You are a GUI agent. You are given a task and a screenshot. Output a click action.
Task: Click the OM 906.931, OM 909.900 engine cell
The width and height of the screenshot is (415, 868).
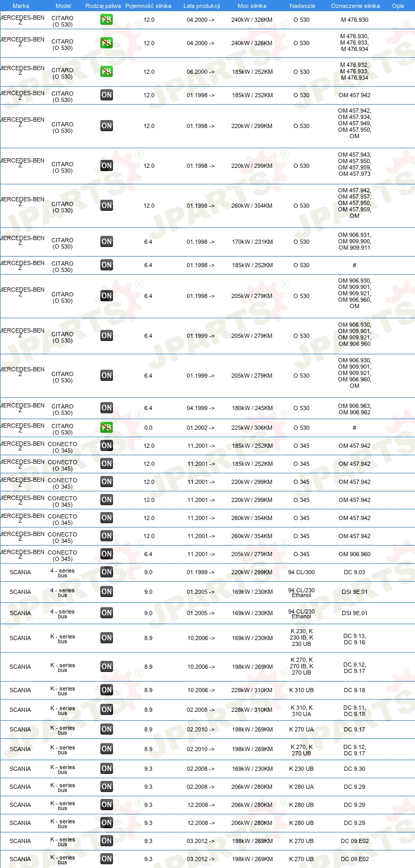(355, 241)
